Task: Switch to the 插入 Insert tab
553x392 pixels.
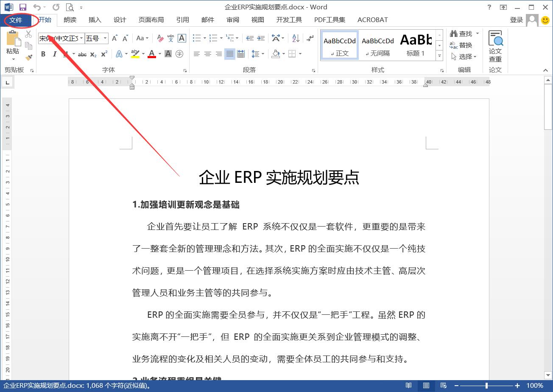Action: (95, 20)
